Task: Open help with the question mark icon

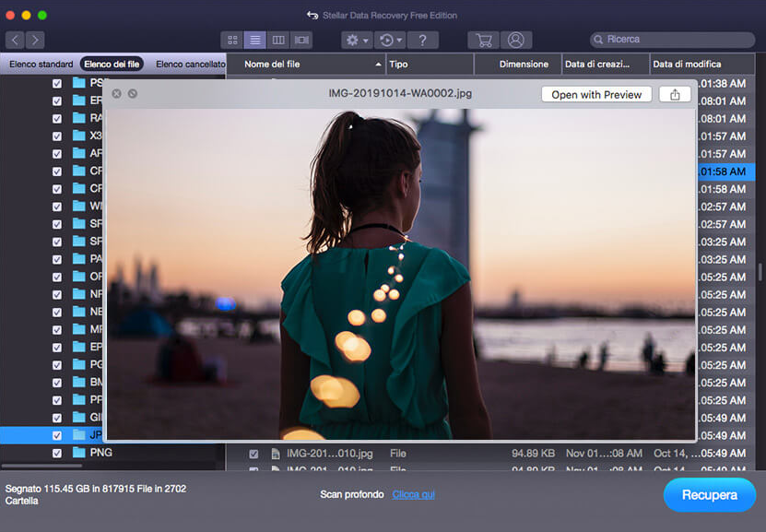Action: pyautogui.click(x=422, y=40)
